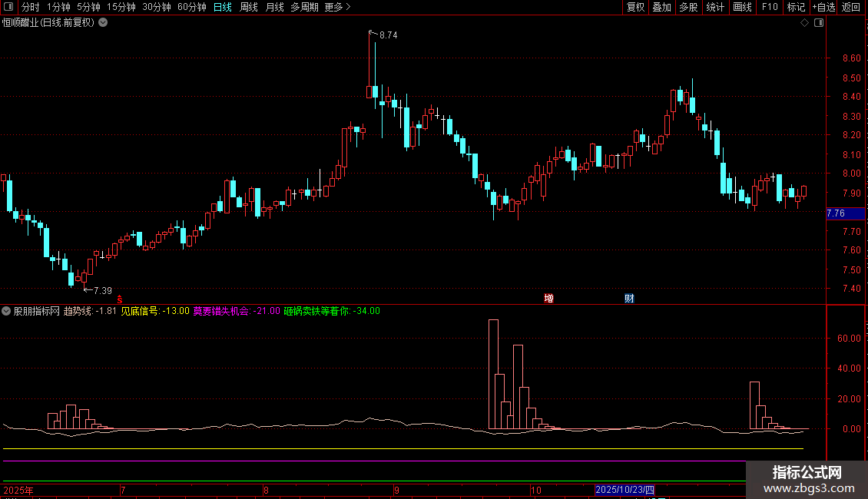This screenshot has width=868, height=499.
Task: Open indicator settings dropdown beside 股朋指标网
Action: (x=6, y=311)
